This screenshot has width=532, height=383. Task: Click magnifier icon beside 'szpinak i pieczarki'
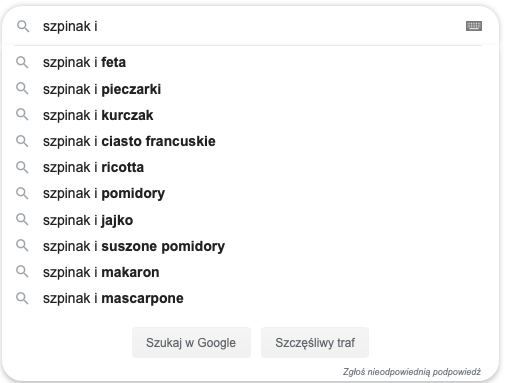[x=22, y=89]
